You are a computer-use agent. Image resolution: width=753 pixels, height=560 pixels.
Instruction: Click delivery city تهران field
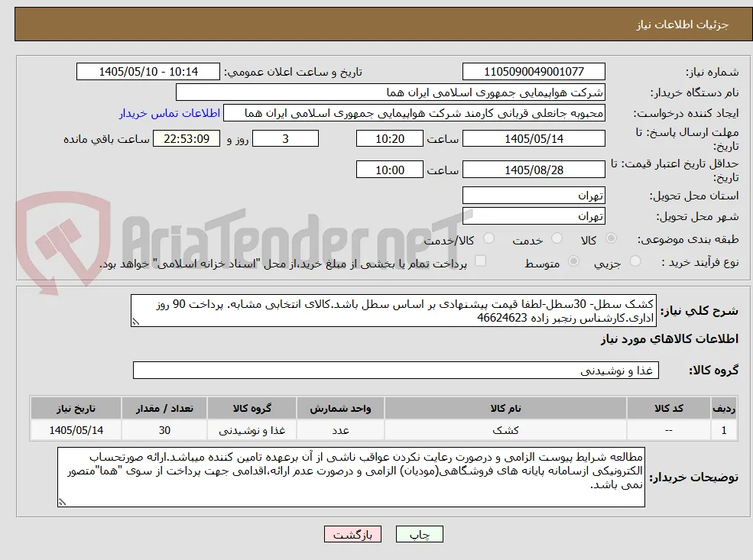tap(534, 216)
